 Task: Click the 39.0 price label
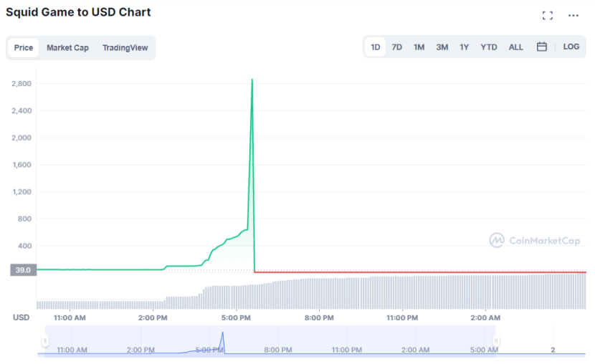click(x=23, y=270)
